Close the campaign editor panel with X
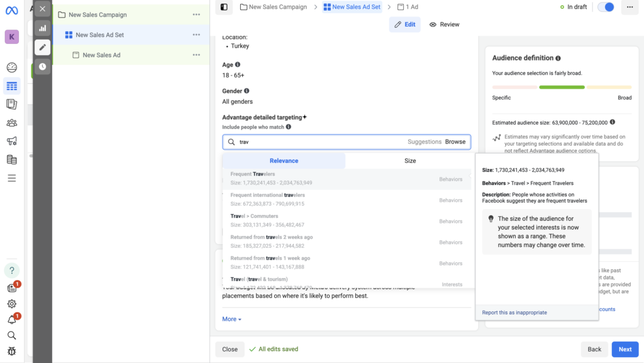Viewport: 644px width, 363px height. [x=42, y=9]
